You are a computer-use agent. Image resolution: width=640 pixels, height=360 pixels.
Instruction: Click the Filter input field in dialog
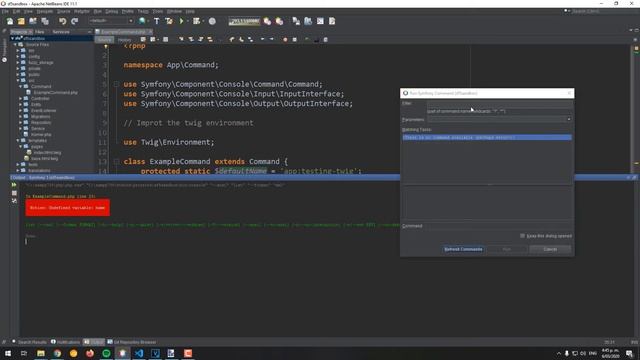[x=500, y=104]
